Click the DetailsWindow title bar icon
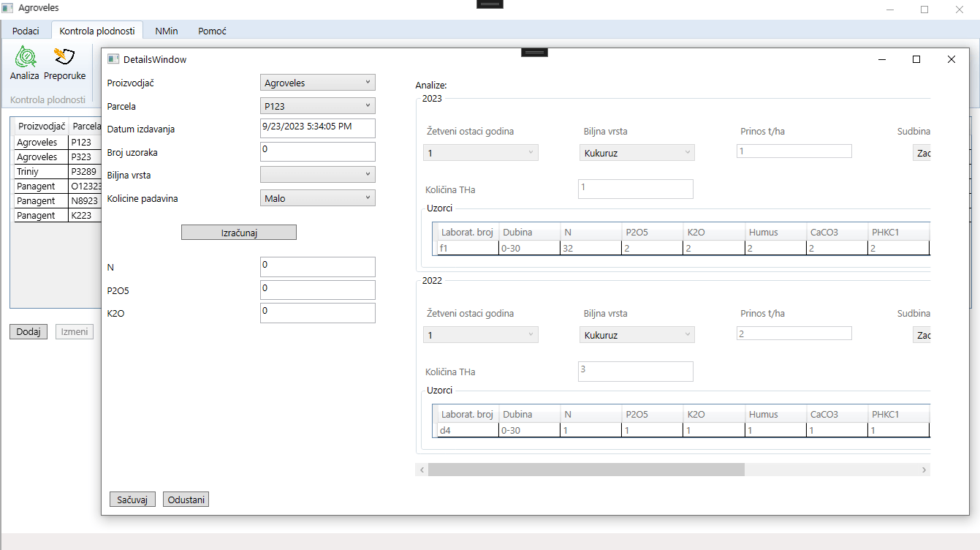This screenshot has height=550, width=980. coord(113,59)
